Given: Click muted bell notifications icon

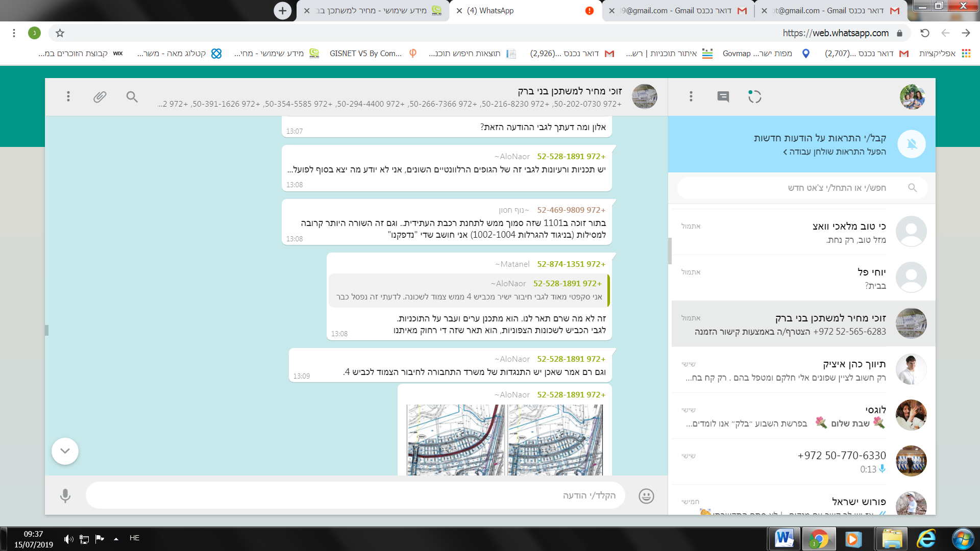Looking at the screenshot, I should click(x=912, y=144).
